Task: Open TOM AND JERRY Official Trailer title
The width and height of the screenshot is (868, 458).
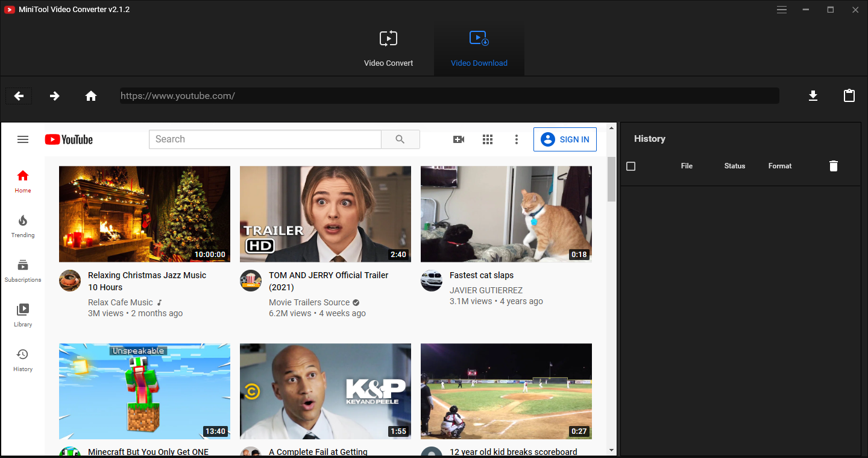Action: [x=329, y=281]
